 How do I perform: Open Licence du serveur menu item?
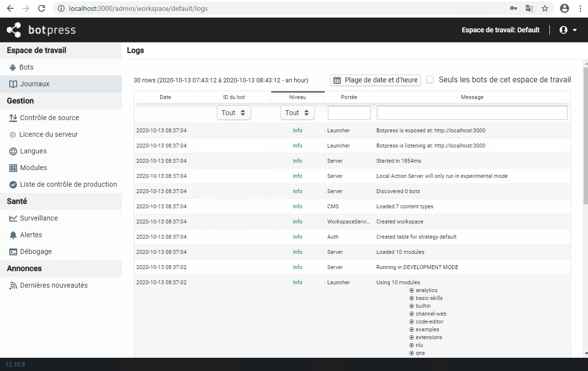pos(49,134)
